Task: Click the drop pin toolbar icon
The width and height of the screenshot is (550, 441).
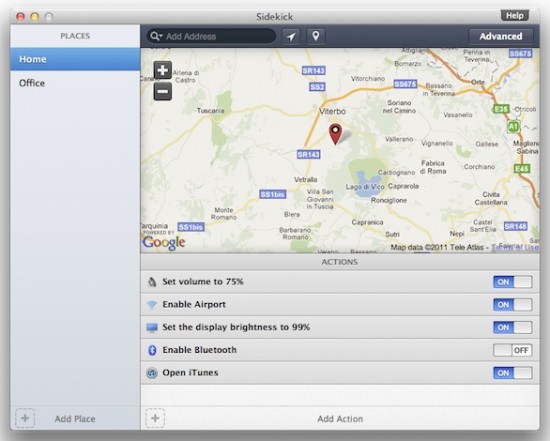Action: tap(316, 36)
